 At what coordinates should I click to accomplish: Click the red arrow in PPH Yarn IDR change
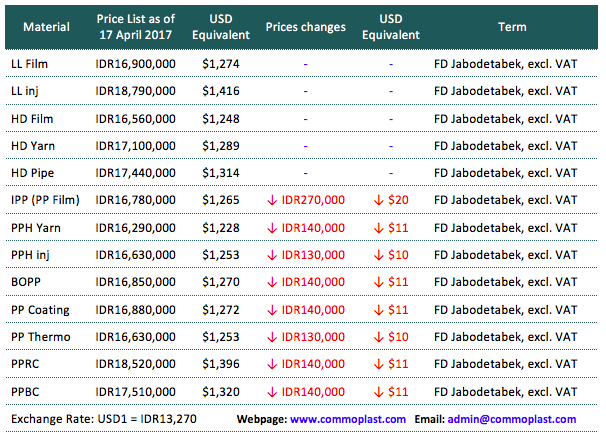click(x=272, y=228)
